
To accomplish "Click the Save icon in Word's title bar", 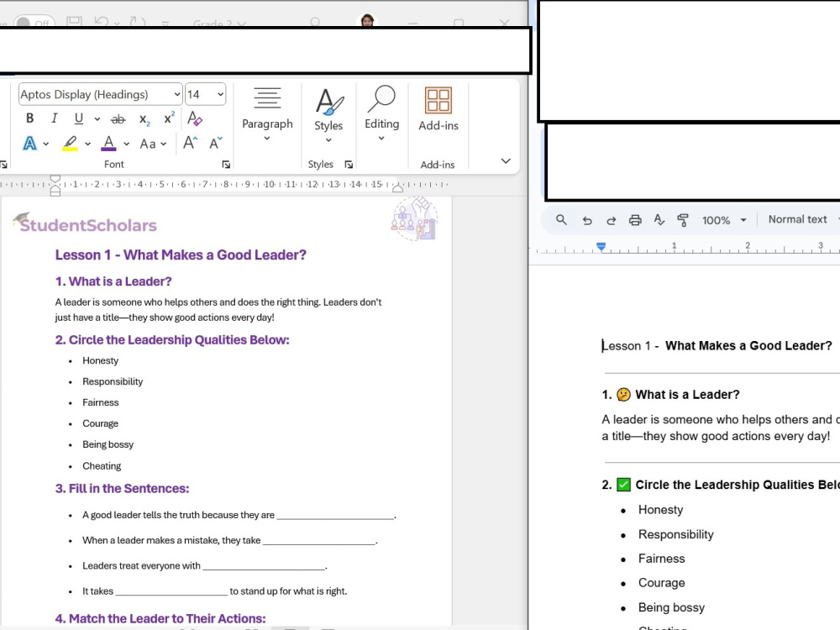I will (x=74, y=22).
